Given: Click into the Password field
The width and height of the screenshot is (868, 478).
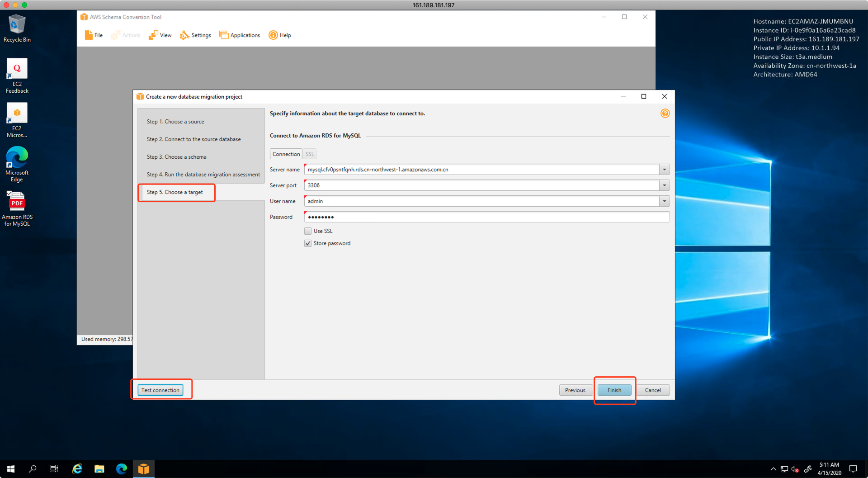Looking at the screenshot, I should tap(486, 217).
